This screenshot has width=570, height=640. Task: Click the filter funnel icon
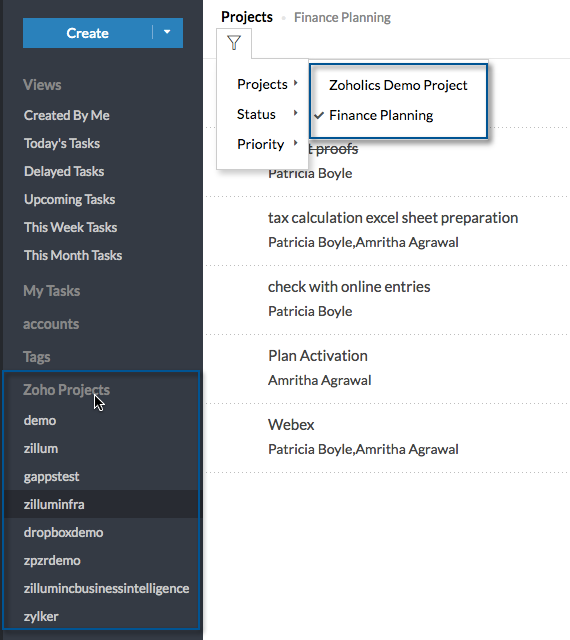pyautogui.click(x=234, y=43)
